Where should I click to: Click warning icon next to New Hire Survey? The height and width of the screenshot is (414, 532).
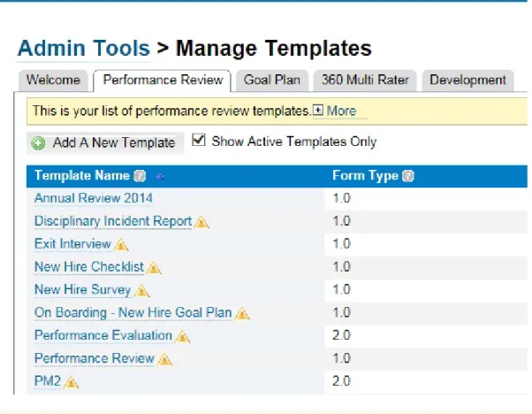pos(141,291)
